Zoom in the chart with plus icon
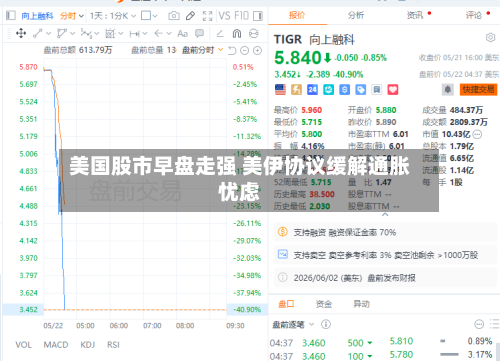500x361 pixels. pyautogui.click(x=257, y=51)
